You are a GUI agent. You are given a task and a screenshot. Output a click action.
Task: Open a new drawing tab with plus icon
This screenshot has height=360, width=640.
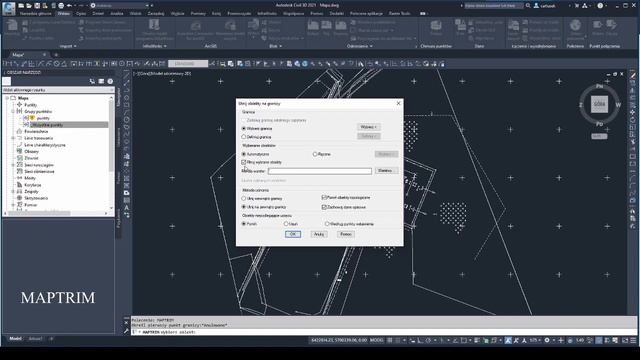point(56,55)
